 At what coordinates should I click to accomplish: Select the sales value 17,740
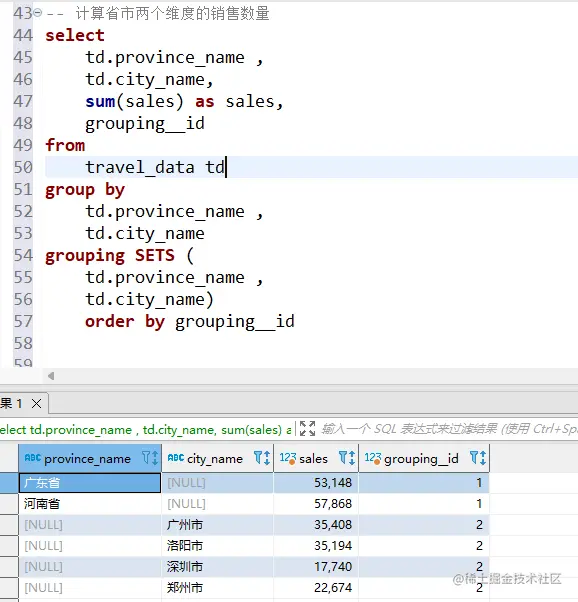click(x=316, y=567)
